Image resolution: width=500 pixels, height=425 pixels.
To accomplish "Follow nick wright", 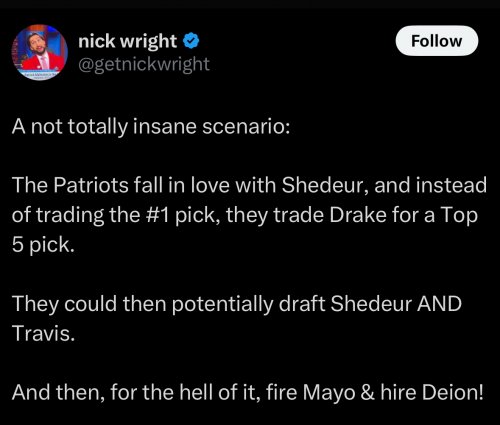I will (437, 41).
